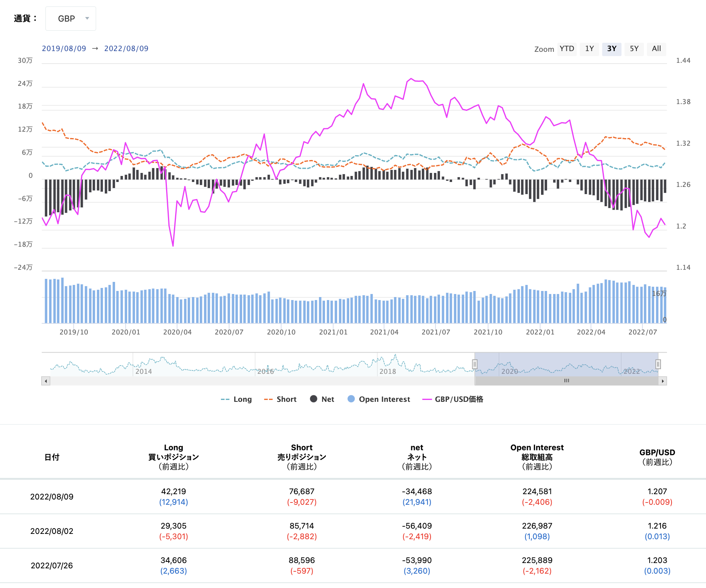The width and height of the screenshot is (706, 588).
Task: Click the open interest value 224,581
Action: [x=537, y=492]
